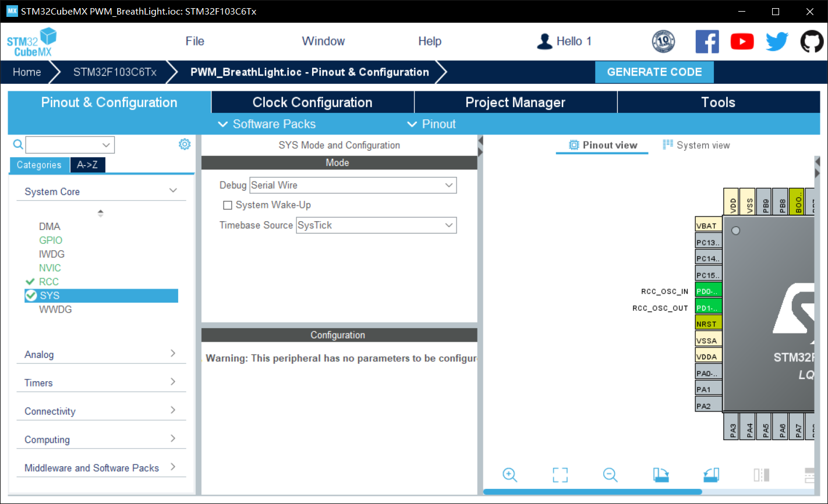The width and height of the screenshot is (828, 504).
Task: Open the settings gear in categories panel
Action: click(x=185, y=144)
